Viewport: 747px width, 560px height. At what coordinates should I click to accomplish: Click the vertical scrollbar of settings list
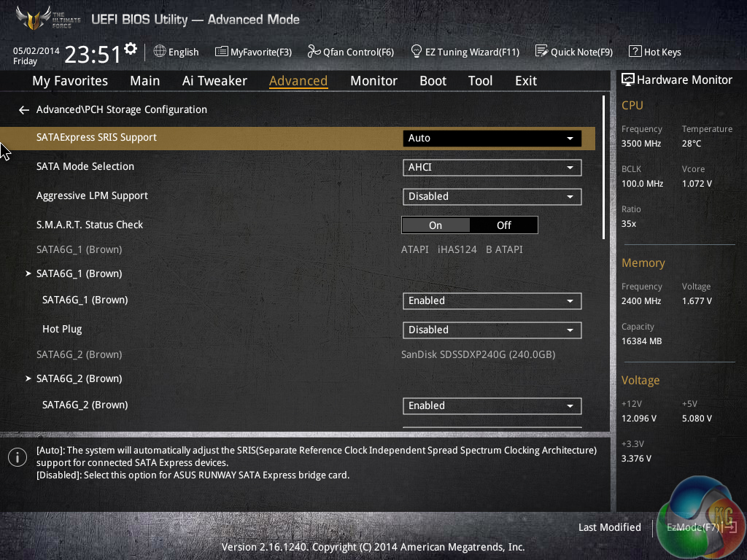(604, 168)
